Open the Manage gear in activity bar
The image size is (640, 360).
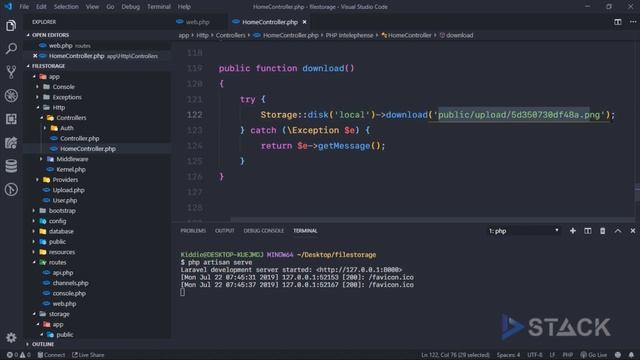pyautogui.click(x=11, y=337)
